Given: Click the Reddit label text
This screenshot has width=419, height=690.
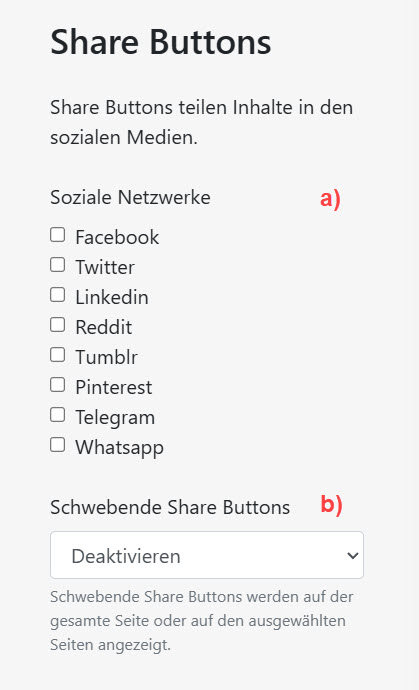Looking at the screenshot, I should click(x=103, y=327).
